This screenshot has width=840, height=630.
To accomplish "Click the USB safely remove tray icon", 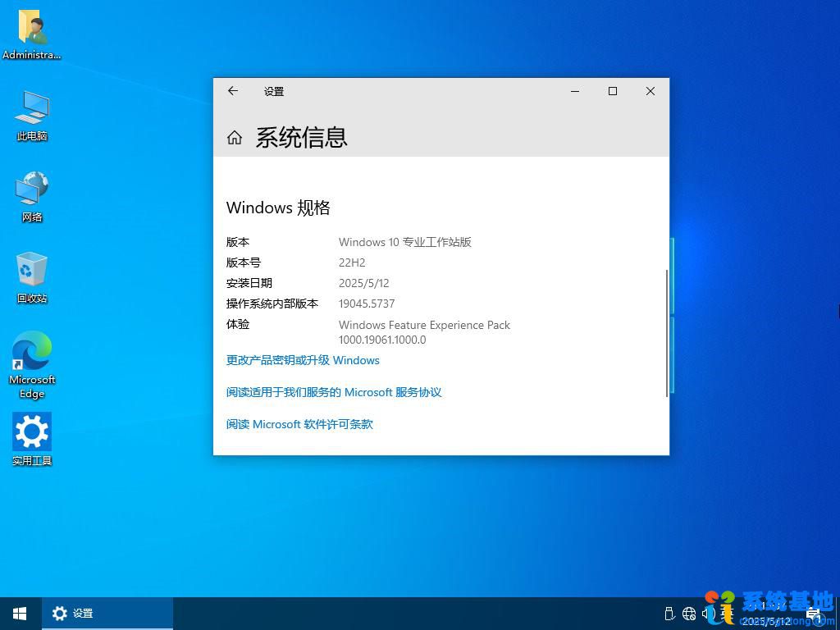I will (x=669, y=614).
